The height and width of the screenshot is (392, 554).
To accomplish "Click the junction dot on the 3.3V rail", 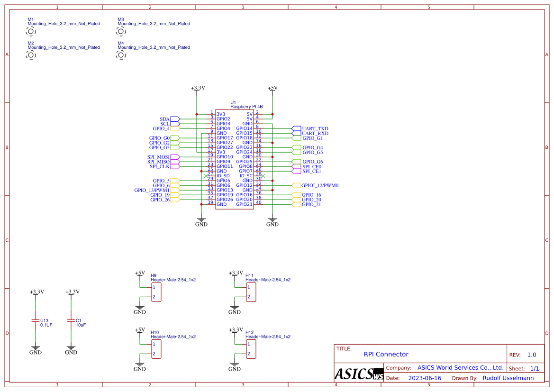I will click(196, 114).
